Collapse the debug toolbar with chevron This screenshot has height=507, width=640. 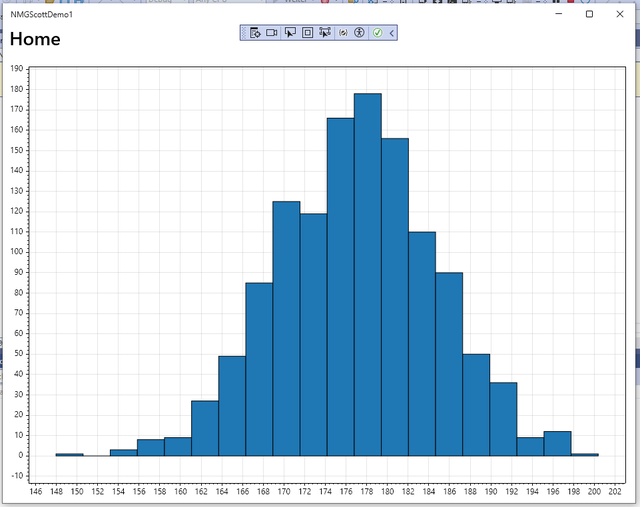[392, 33]
